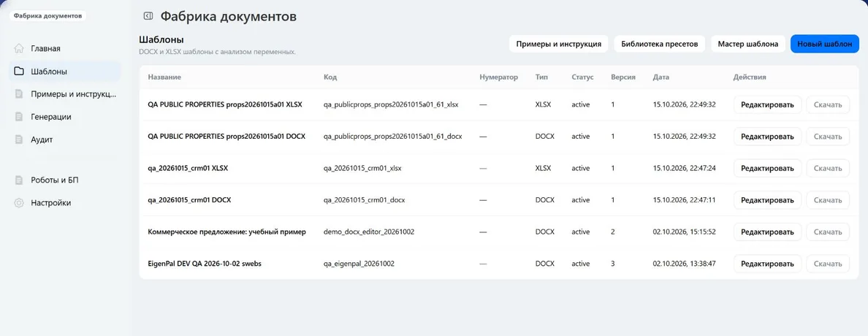The width and height of the screenshot is (868, 336).
Task: Open Главная in the sidebar
Action: click(x=65, y=48)
